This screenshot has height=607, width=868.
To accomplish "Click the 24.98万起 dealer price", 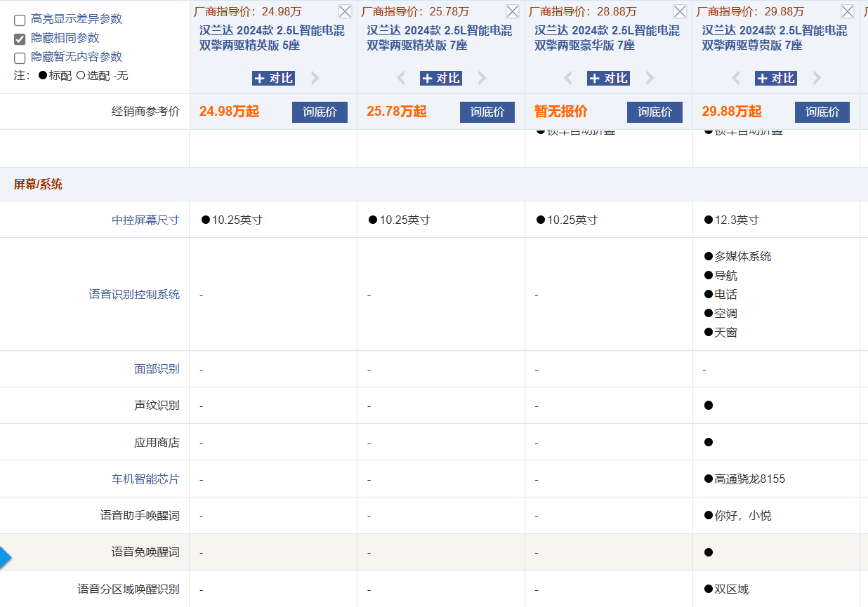I will (229, 112).
